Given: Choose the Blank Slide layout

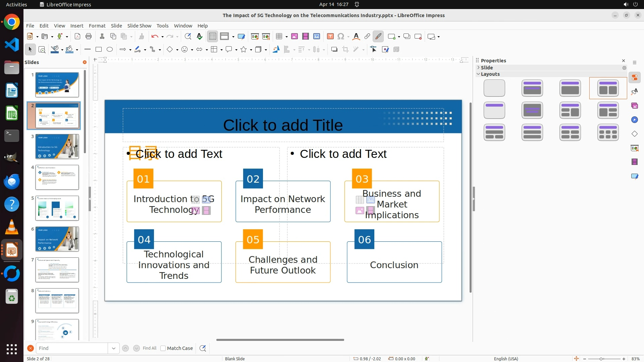Looking at the screenshot, I should click(494, 88).
